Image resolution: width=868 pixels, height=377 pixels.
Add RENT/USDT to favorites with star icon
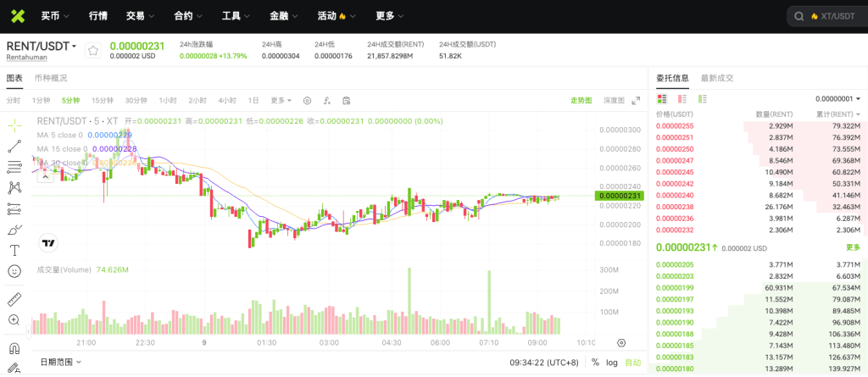(x=93, y=50)
